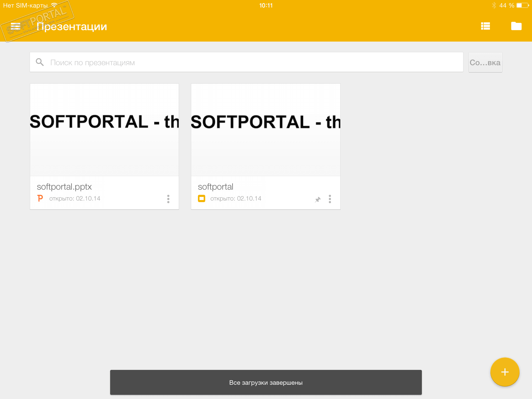Tap the softportal.pptx file name
This screenshot has width=532, height=399.
(x=64, y=187)
